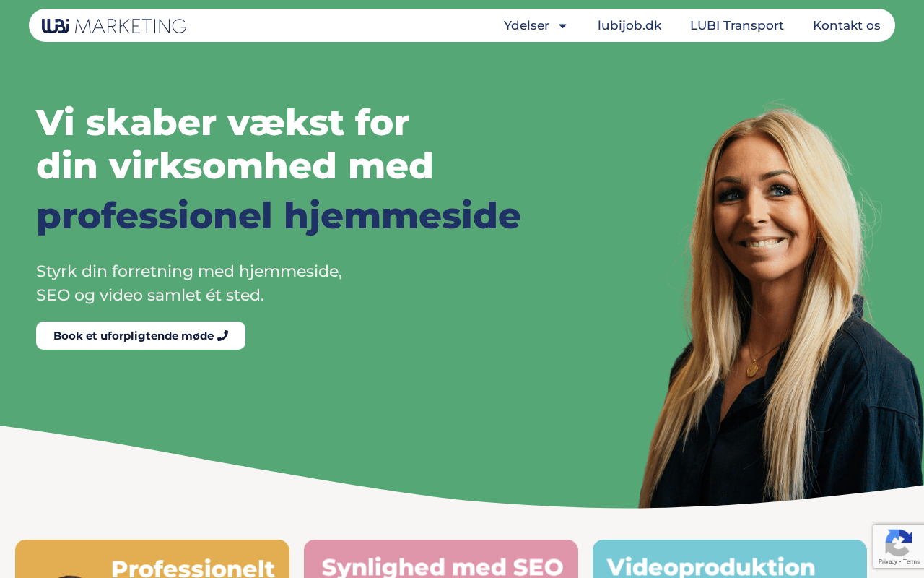
Task: Click the 'Vi skaber vækst for' heading
Action: click(222, 122)
